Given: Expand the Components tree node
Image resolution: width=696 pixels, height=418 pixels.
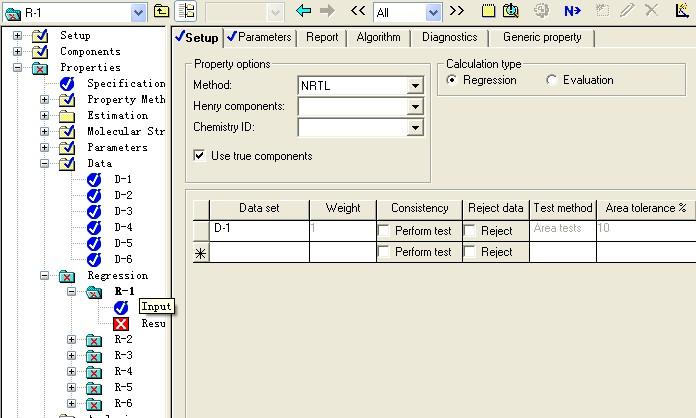Looking at the screenshot, I should (x=17, y=51).
